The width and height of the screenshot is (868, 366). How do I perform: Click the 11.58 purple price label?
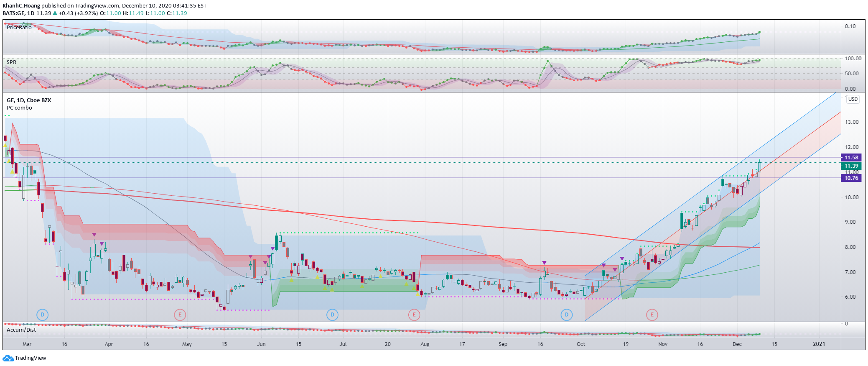[851, 158]
